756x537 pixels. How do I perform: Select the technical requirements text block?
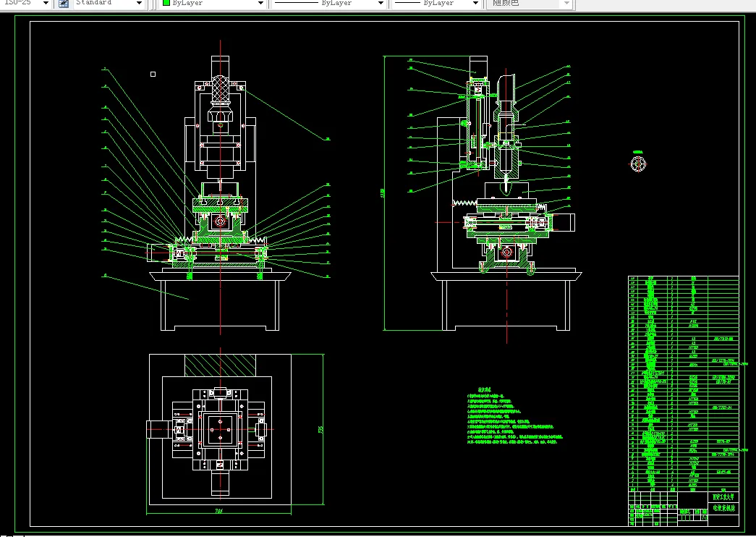[x=514, y=416]
